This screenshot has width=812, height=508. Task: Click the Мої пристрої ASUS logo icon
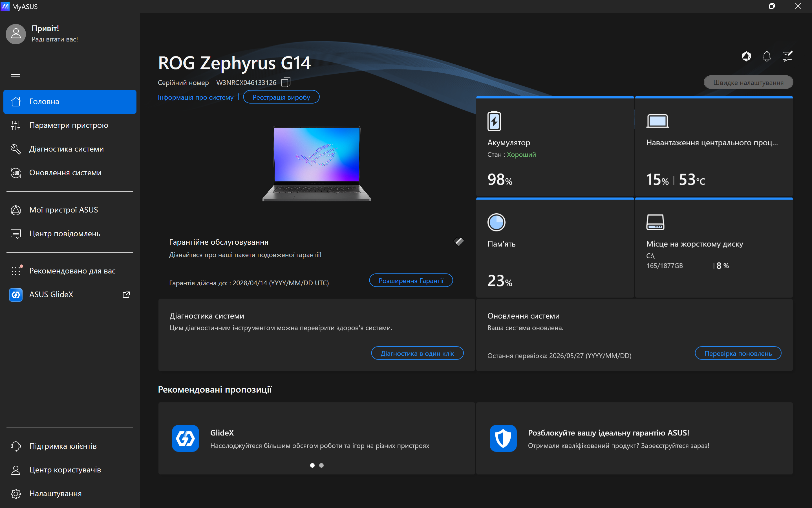[16, 210]
